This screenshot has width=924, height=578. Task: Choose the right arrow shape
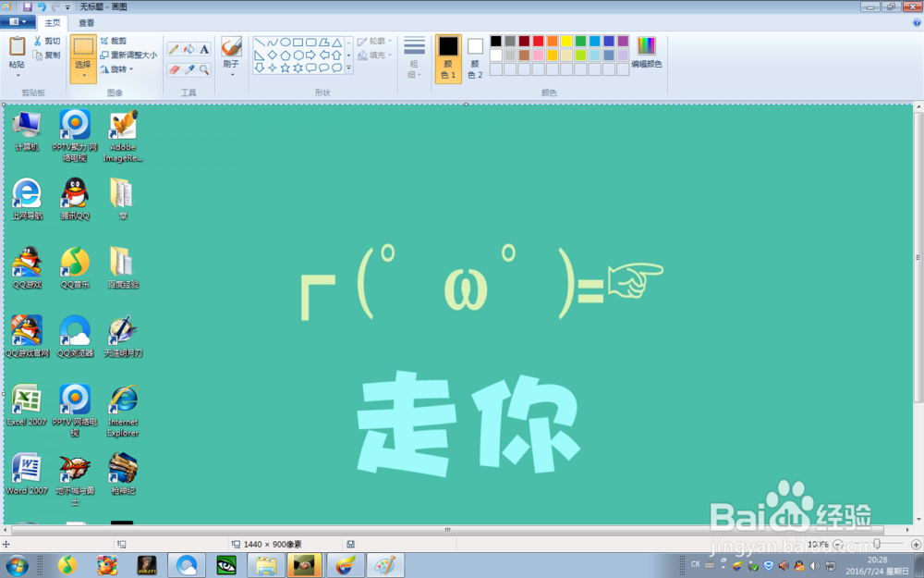coord(311,55)
